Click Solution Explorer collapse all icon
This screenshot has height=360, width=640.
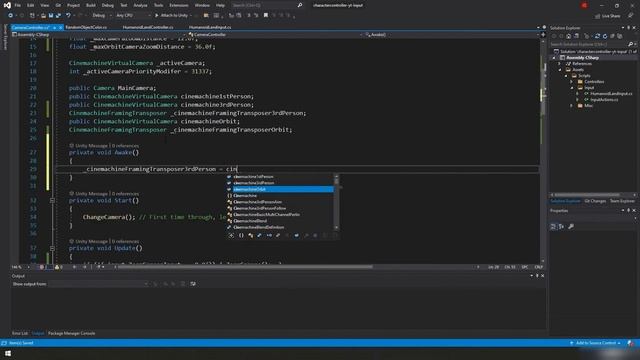coord(612,36)
